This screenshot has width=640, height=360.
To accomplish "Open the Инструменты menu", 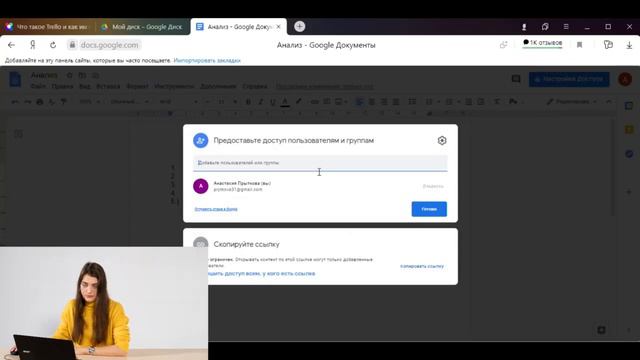I will pyautogui.click(x=174, y=87).
